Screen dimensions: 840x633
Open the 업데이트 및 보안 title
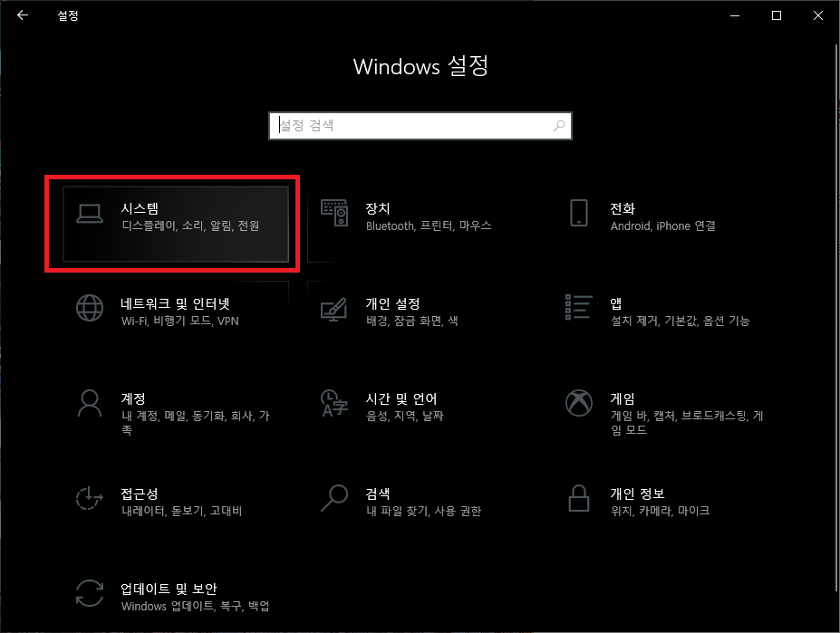[169, 589]
